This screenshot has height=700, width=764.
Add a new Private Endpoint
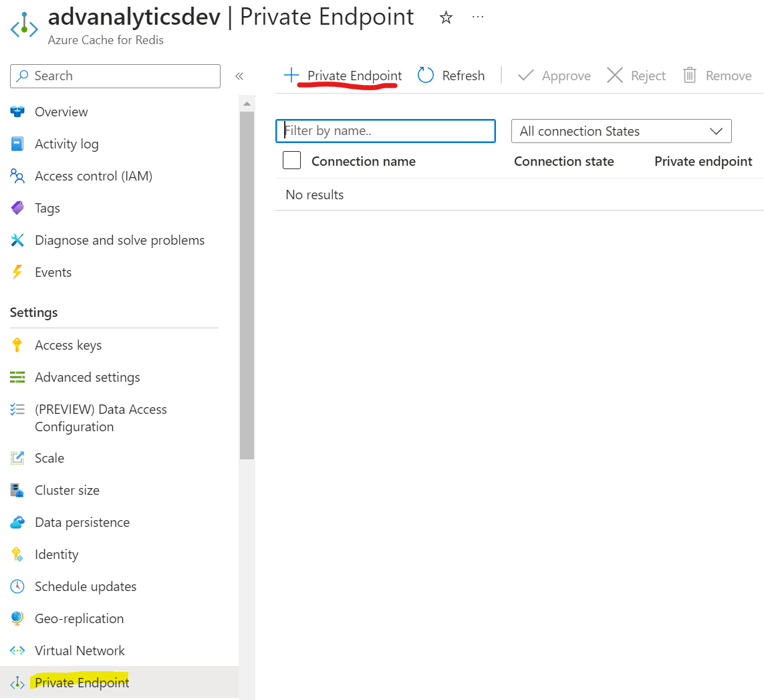tap(355, 76)
